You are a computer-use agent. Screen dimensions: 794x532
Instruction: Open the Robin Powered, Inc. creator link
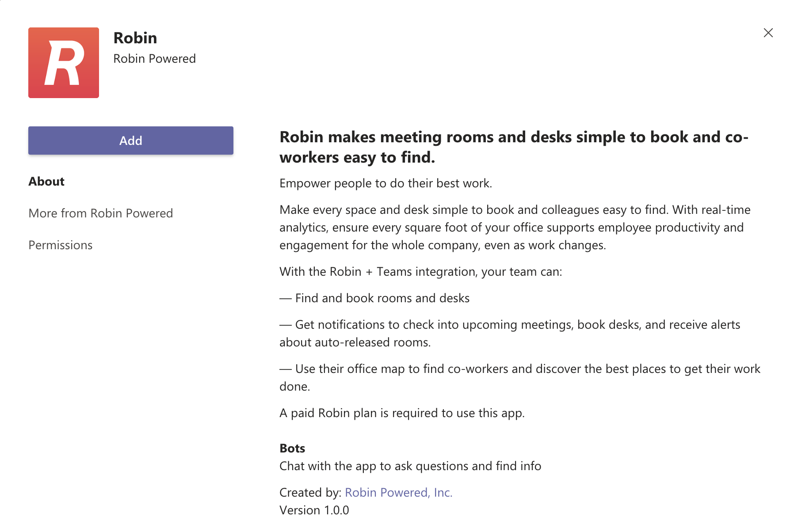point(398,493)
